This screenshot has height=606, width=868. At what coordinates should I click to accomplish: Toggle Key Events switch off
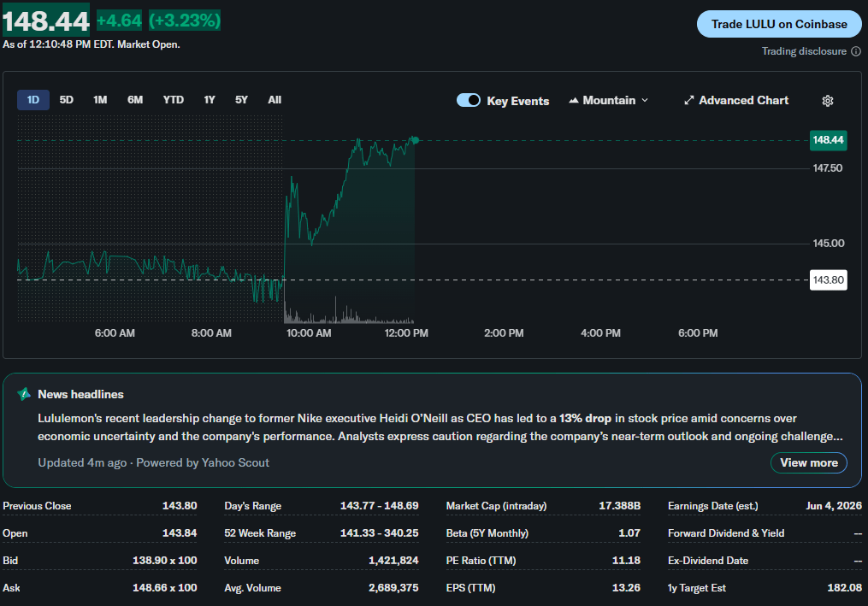pyautogui.click(x=469, y=100)
